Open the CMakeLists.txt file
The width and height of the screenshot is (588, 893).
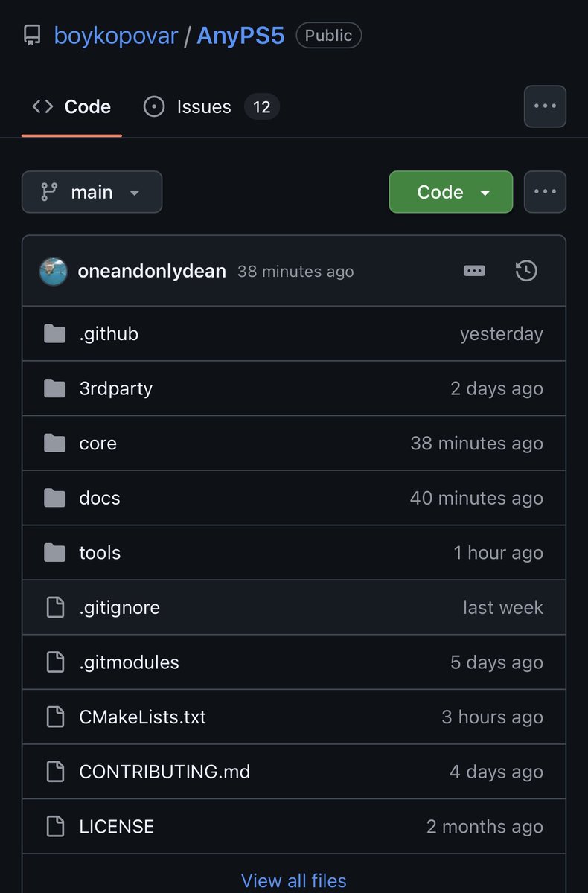[x=142, y=717]
